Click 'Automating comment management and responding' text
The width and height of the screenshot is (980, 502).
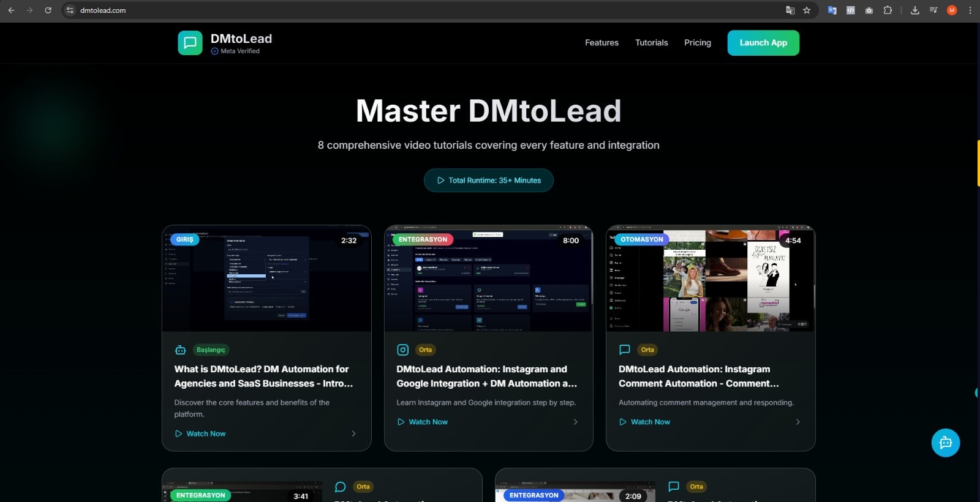[706, 403]
